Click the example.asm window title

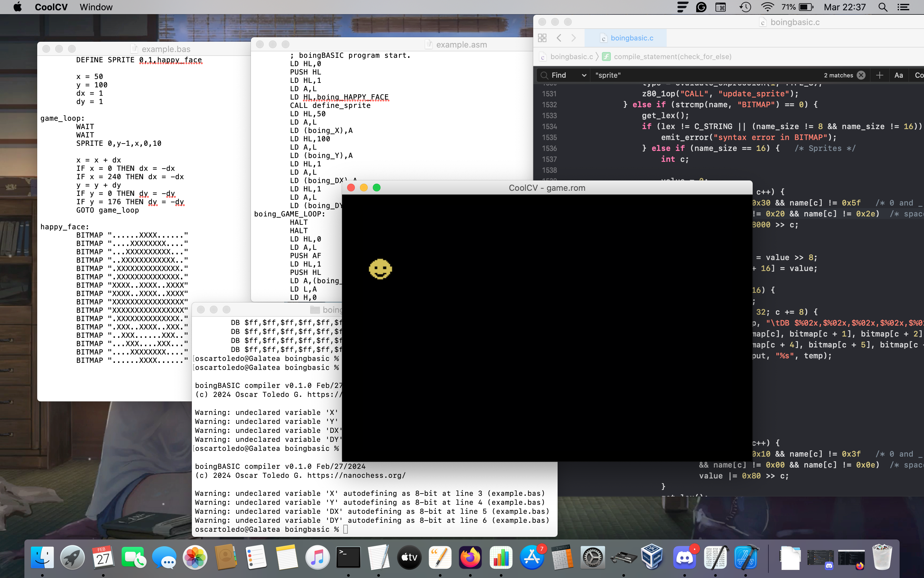pyautogui.click(x=461, y=44)
